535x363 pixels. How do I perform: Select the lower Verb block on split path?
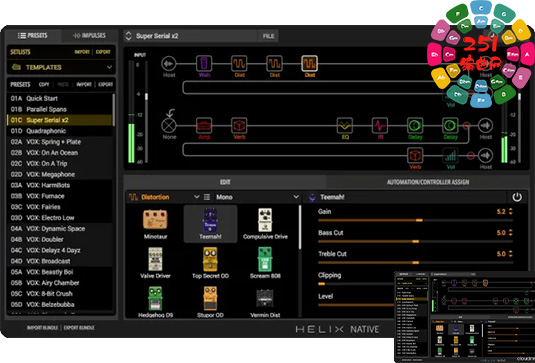[415, 156]
